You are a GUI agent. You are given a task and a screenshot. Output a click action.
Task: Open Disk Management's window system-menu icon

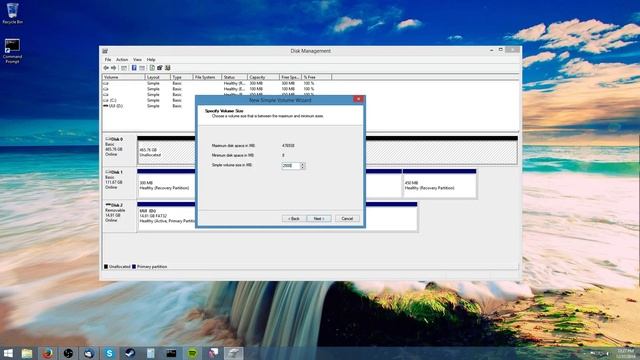click(105, 51)
